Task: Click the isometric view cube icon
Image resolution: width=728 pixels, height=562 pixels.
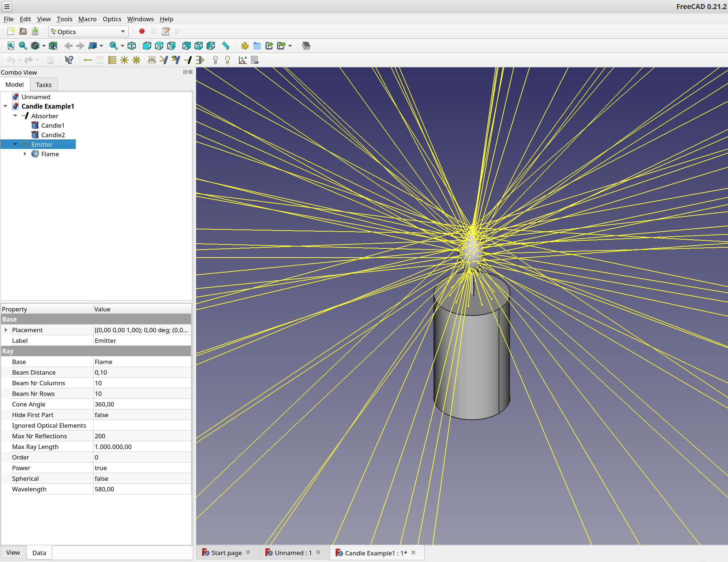Action: click(132, 46)
